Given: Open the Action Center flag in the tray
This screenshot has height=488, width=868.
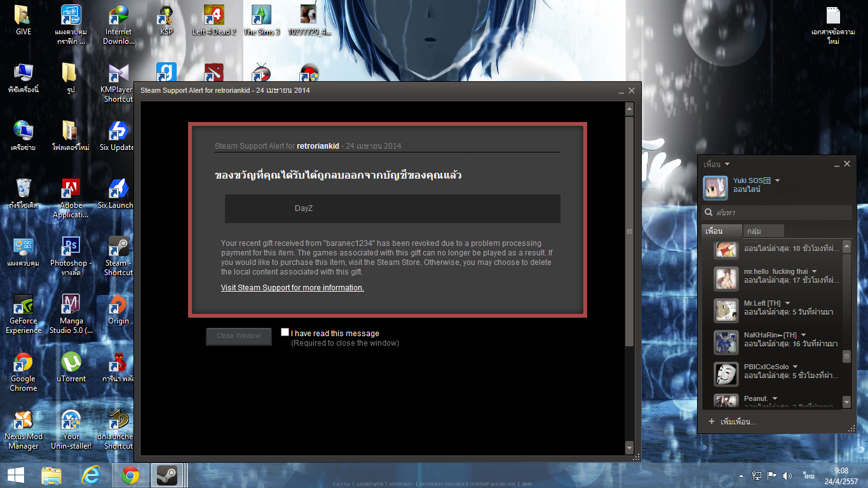Looking at the screenshot, I should point(772,475).
